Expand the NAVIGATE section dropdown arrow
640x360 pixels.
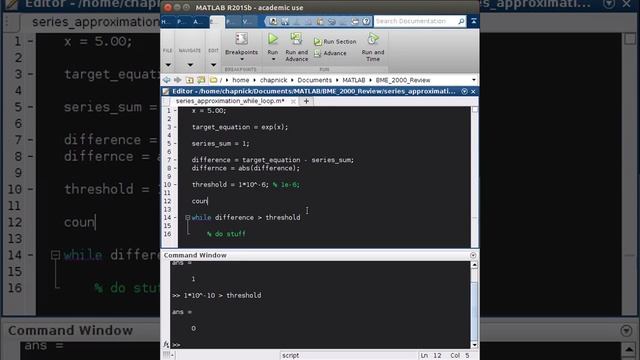pyautogui.click(x=190, y=65)
